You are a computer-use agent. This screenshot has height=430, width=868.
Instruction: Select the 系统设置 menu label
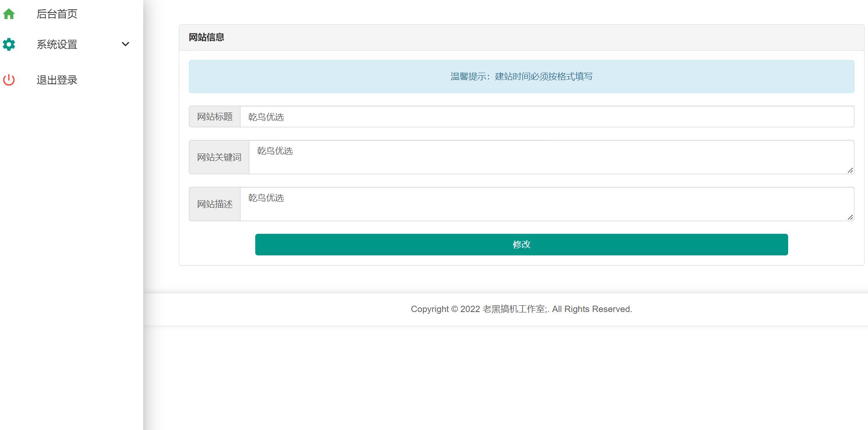57,44
